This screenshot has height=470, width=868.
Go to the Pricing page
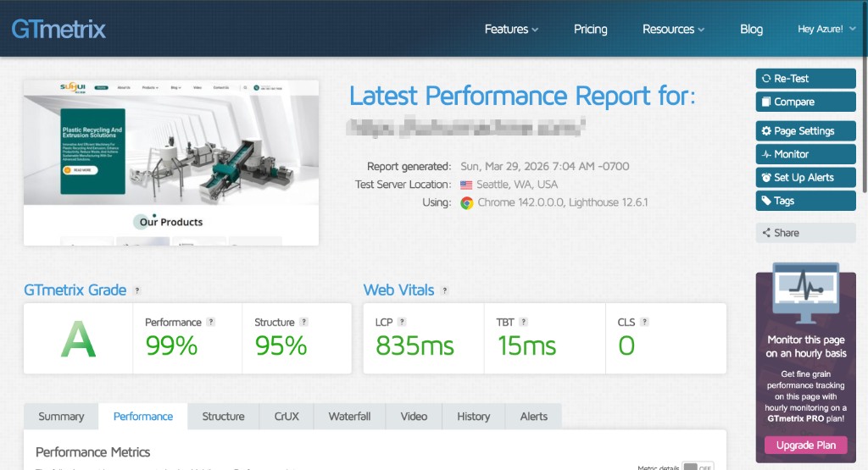590,30
